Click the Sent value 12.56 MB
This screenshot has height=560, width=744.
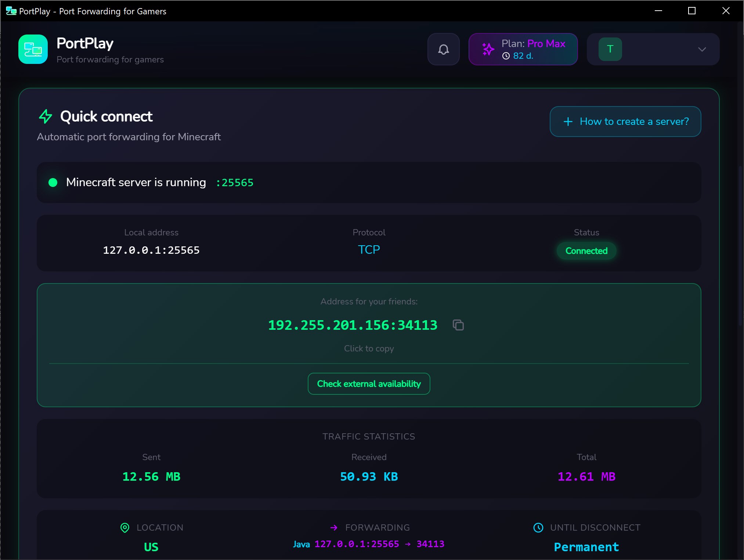(x=151, y=477)
